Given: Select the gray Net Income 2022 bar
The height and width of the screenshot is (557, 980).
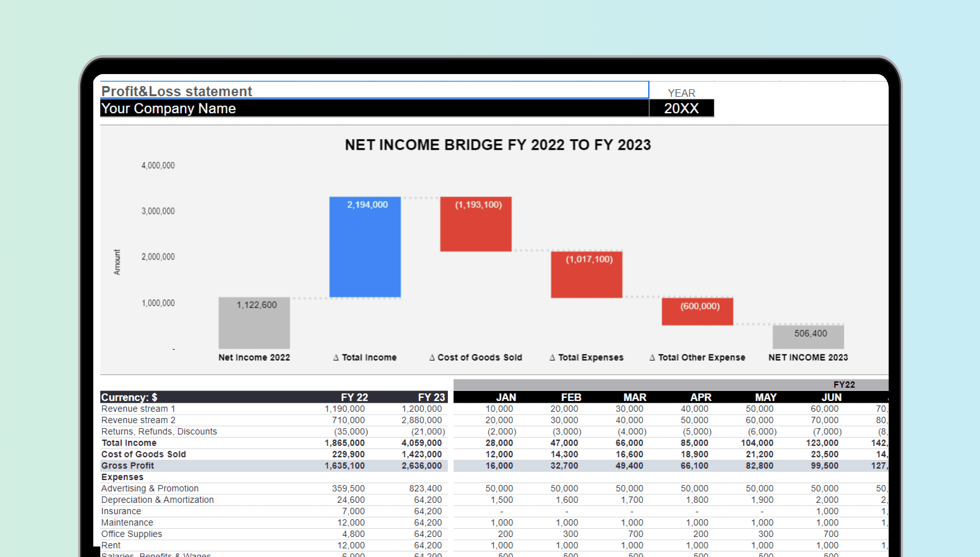Looking at the screenshot, I should click(x=254, y=323).
